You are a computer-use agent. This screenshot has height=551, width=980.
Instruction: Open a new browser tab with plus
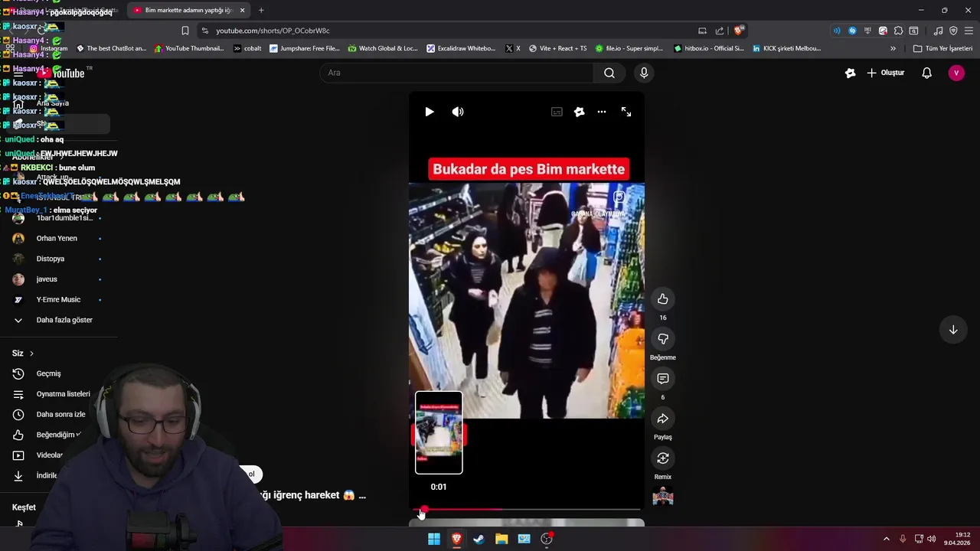coord(261,10)
